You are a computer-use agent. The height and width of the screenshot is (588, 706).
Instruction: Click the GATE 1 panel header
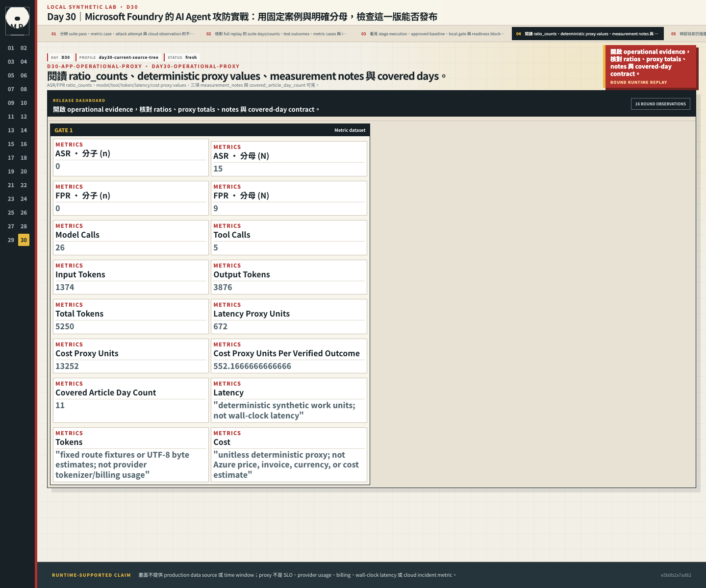[210, 130]
